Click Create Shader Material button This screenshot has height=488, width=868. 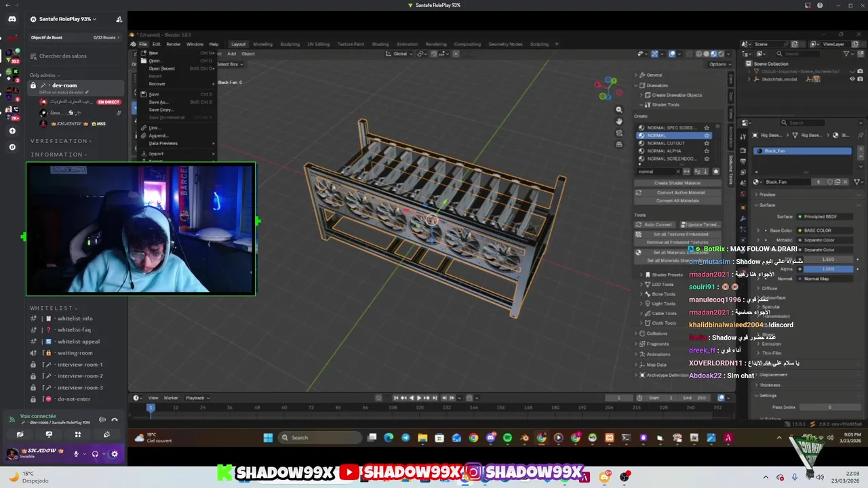677,183
